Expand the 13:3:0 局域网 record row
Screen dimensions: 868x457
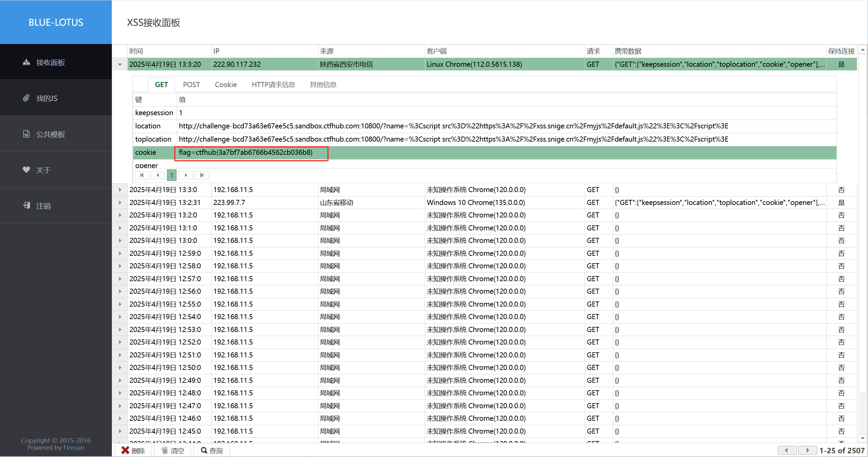(120, 190)
